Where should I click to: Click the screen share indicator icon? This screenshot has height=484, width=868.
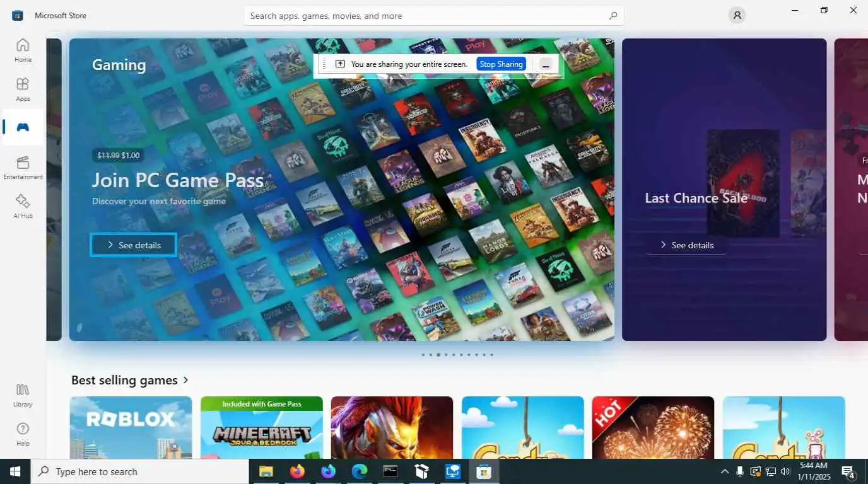[340, 64]
